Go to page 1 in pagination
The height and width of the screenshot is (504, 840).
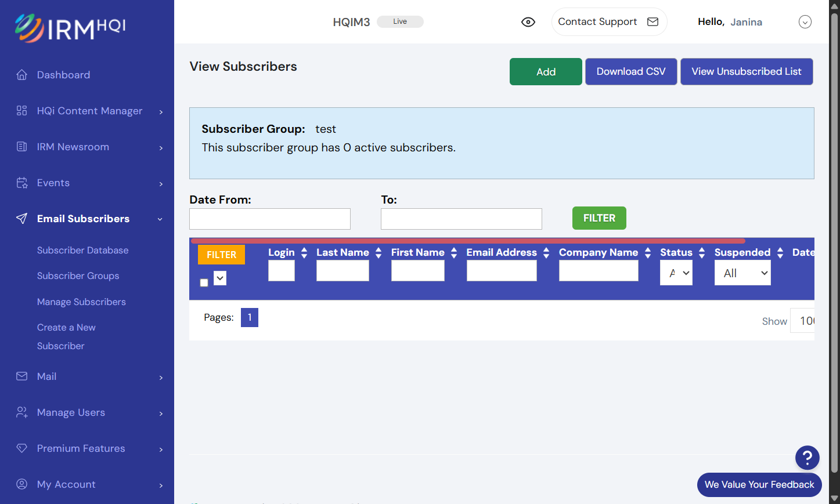pyautogui.click(x=250, y=317)
